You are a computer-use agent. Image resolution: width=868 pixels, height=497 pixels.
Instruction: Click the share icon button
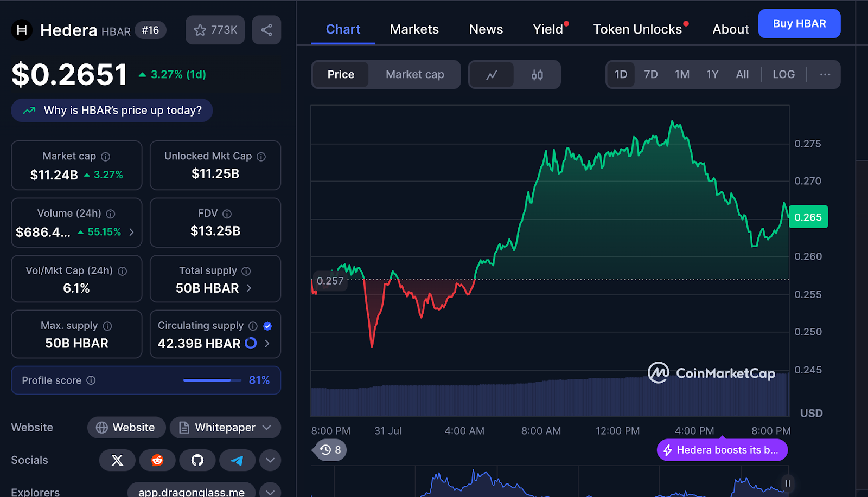pos(266,30)
